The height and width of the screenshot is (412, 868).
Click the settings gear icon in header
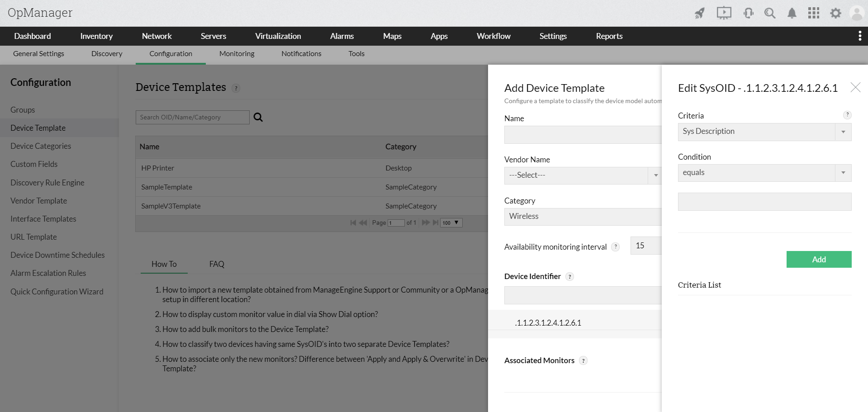tap(835, 13)
